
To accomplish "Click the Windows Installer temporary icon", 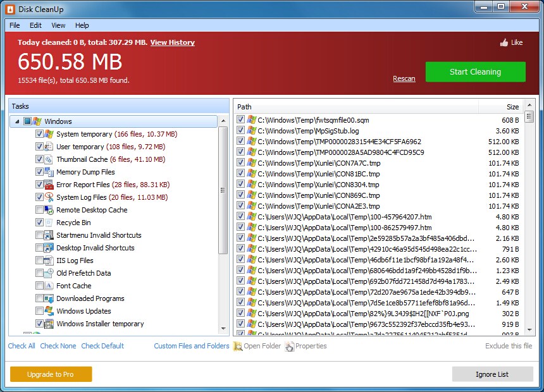I will point(49,324).
